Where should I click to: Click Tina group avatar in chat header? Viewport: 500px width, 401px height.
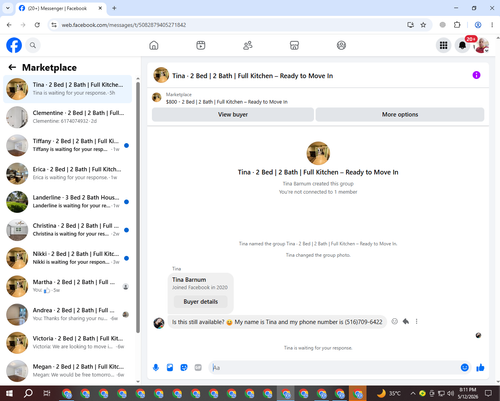(x=161, y=75)
